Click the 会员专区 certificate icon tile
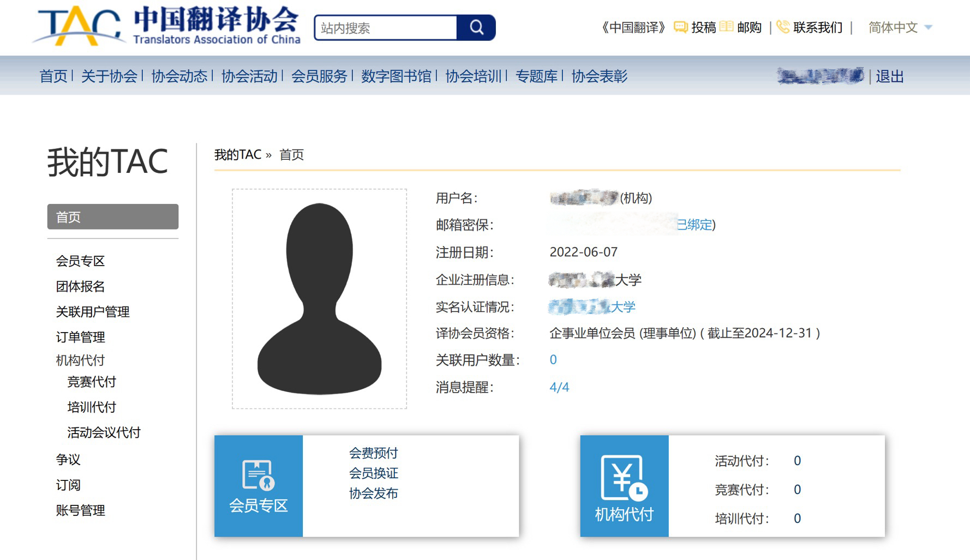970x560 pixels. pyautogui.click(x=258, y=485)
